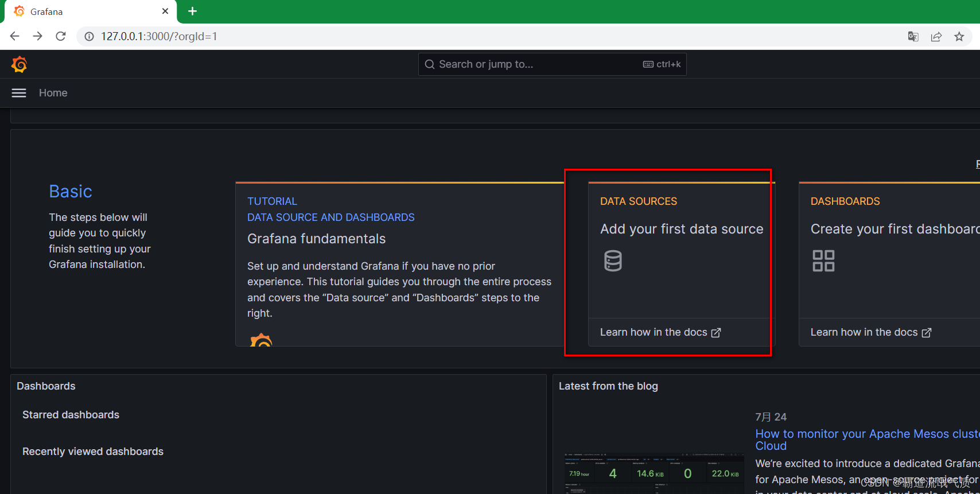Image resolution: width=980 pixels, height=494 pixels.
Task: Open the Grafana fundamentals tutorial
Action: [317, 239]
